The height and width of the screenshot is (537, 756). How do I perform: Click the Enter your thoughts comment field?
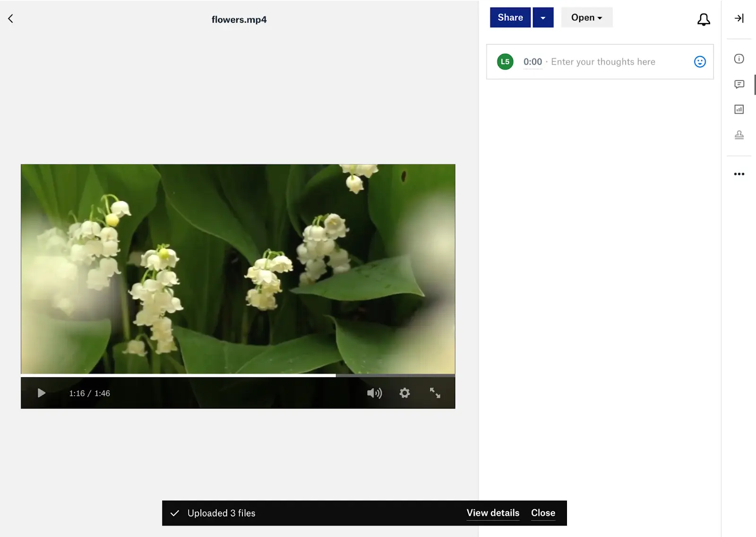[x=603, y=61]
